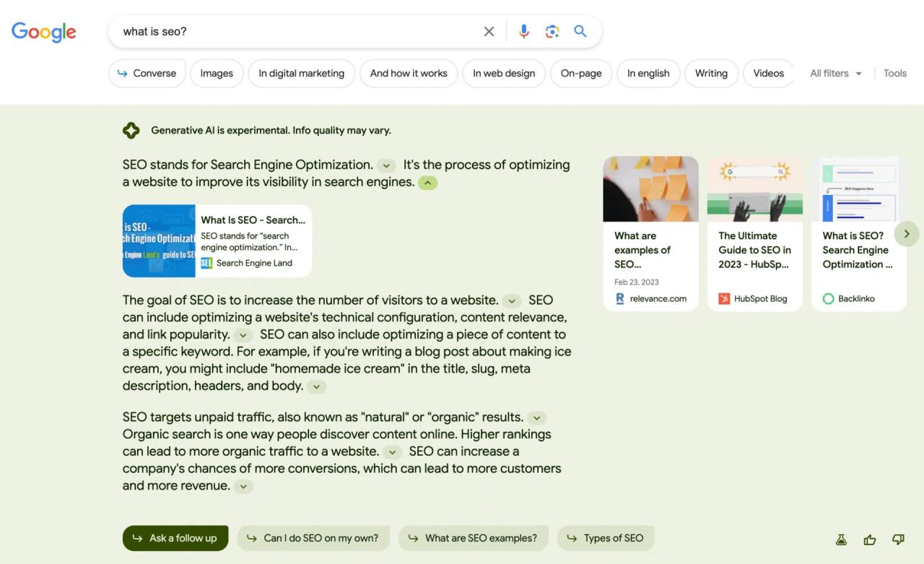
Task: Start voice search with microphone icon
Action: (x=523, y=32)
